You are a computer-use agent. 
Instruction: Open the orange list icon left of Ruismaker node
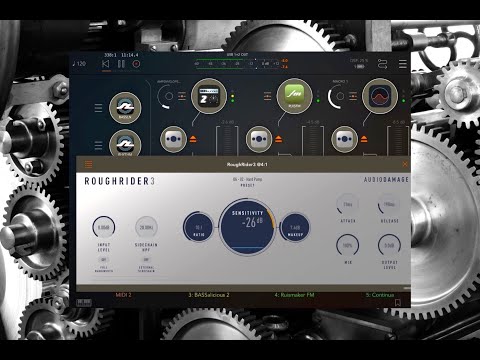[x=268, y=97]
